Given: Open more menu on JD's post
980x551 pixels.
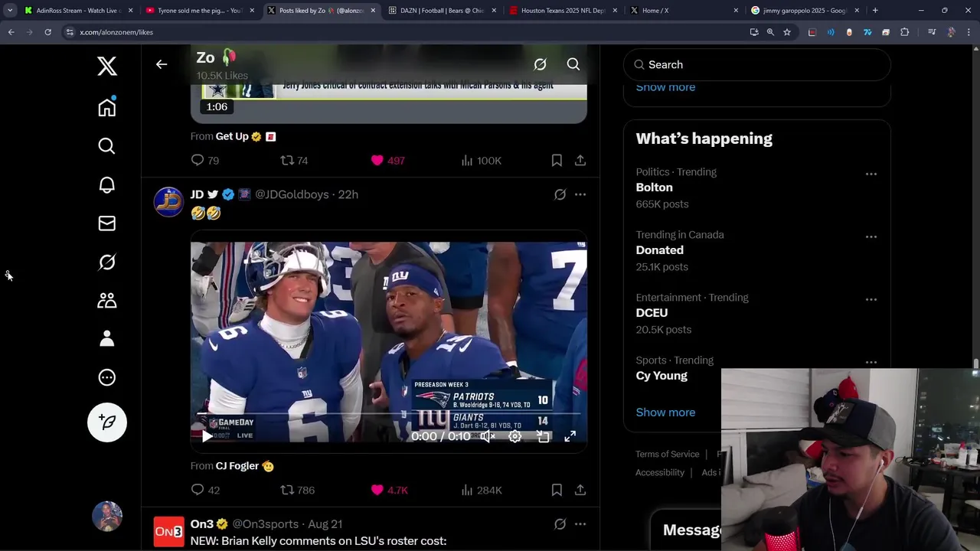Looking at the screenshot, I should [x=580, y=194].
